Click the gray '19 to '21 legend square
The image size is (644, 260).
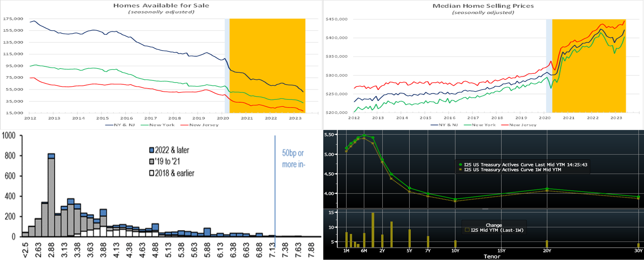coord(151,161)
